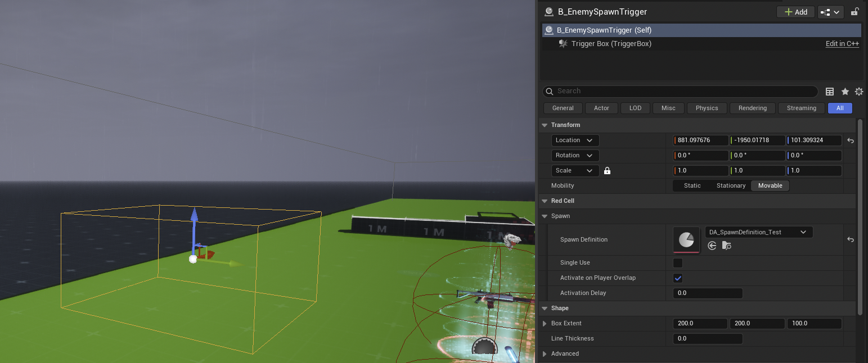Click the Rotation Y value field
This screenshot has height=363, width=868.
(x=757, y=155)
